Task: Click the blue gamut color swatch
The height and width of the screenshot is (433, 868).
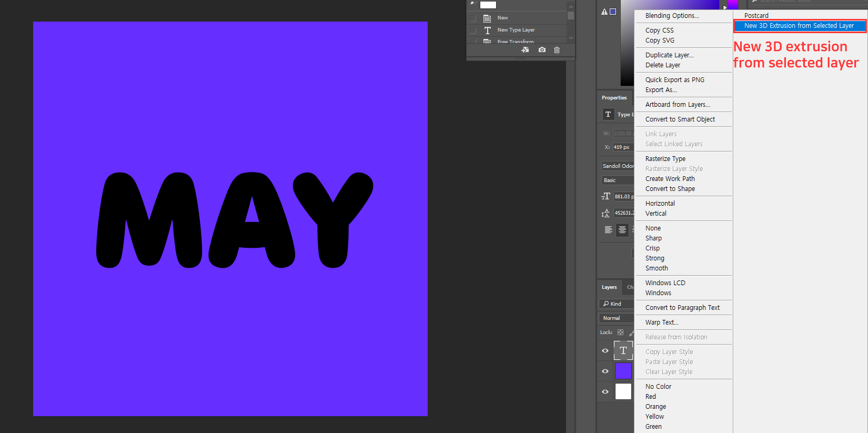Action: pos(613,12)
